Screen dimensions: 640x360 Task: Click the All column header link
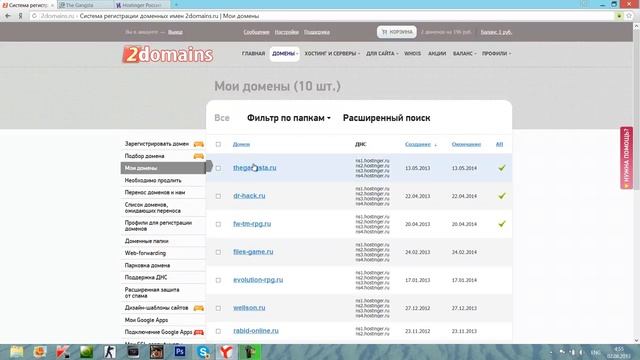(x=499, y=144)
